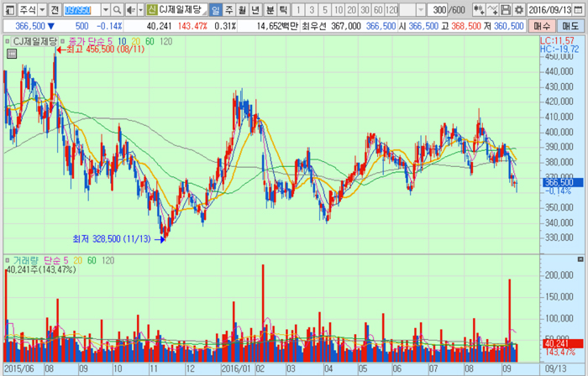Select the 60 interval button in toolbar
This screenshot has width=588, height=376.
[378, 10]
